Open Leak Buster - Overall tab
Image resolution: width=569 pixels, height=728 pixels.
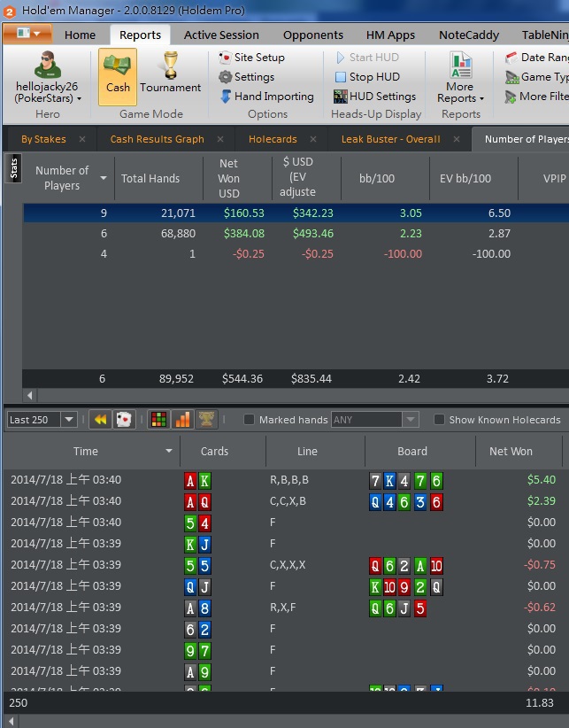tap(391, 139)
